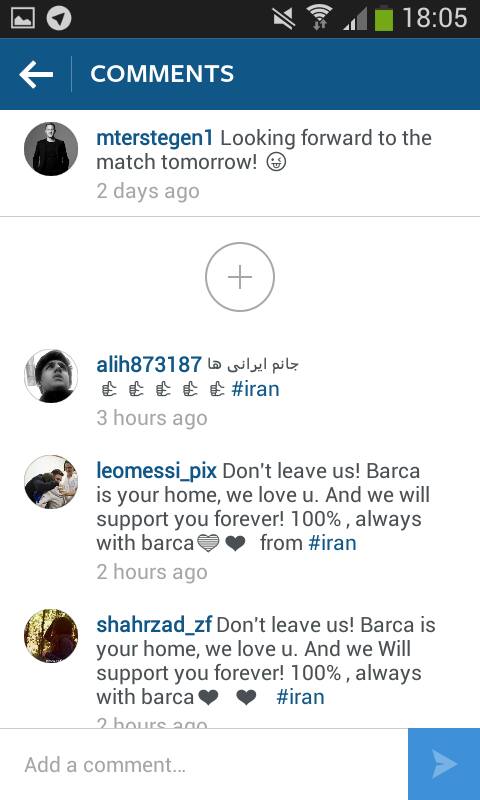480x800 pixels.
Task: Open leomessi_pix avatar
Action: 51,482
